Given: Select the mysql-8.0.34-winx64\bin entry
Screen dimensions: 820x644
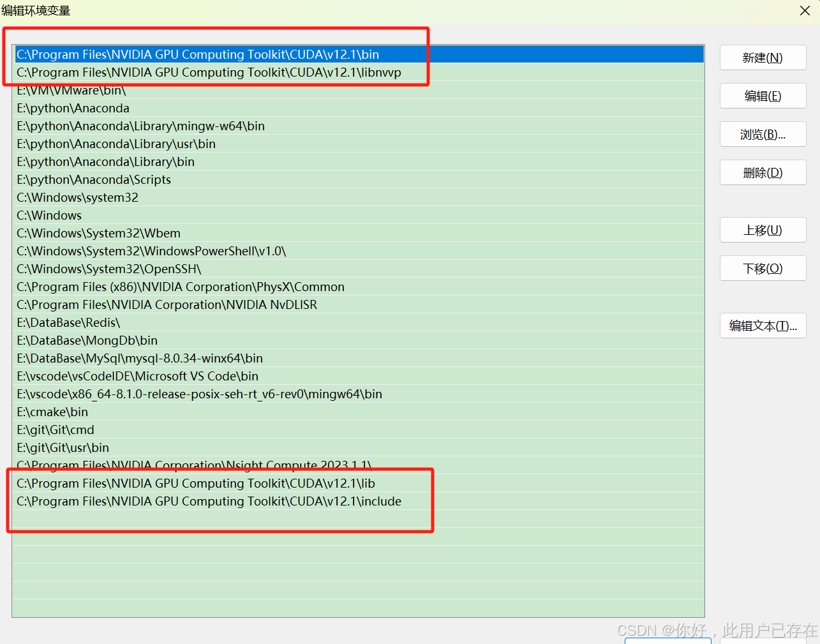Looking at the screenshot, I should tap(358, 358).
